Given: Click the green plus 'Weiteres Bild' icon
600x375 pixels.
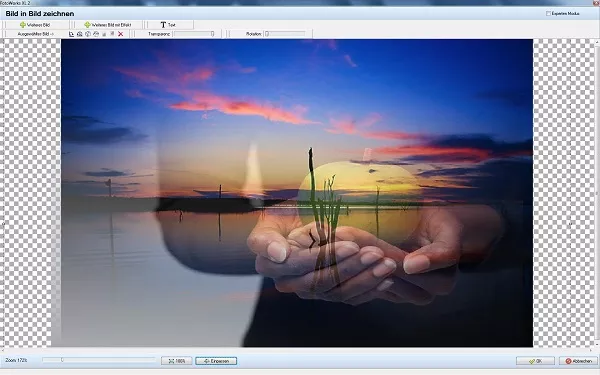Looking at the screenshot, I should coord(23,25).
